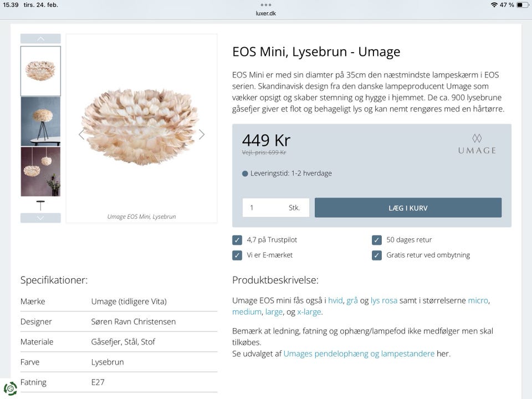Open the lys rosa color link

(x=384, y=300)
